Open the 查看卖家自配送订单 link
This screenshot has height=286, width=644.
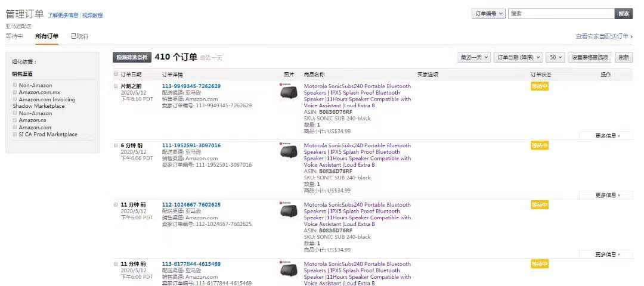click(x=603, y=36)
